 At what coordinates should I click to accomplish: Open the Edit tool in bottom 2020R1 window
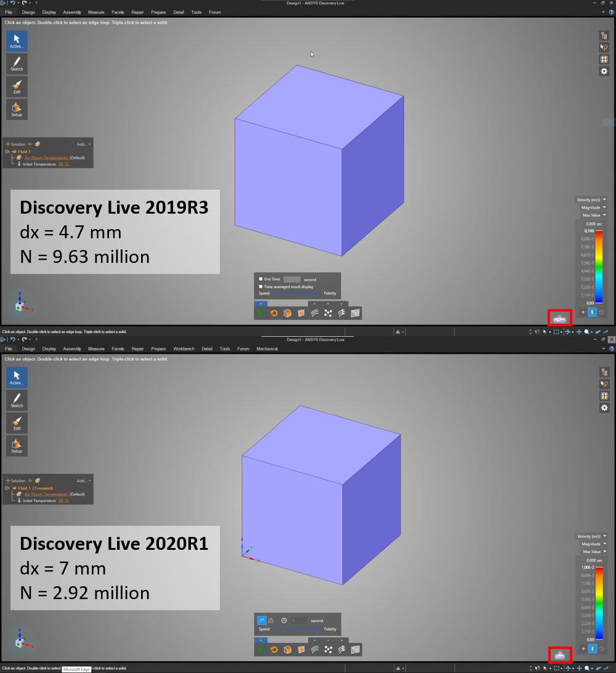point(17,423)
